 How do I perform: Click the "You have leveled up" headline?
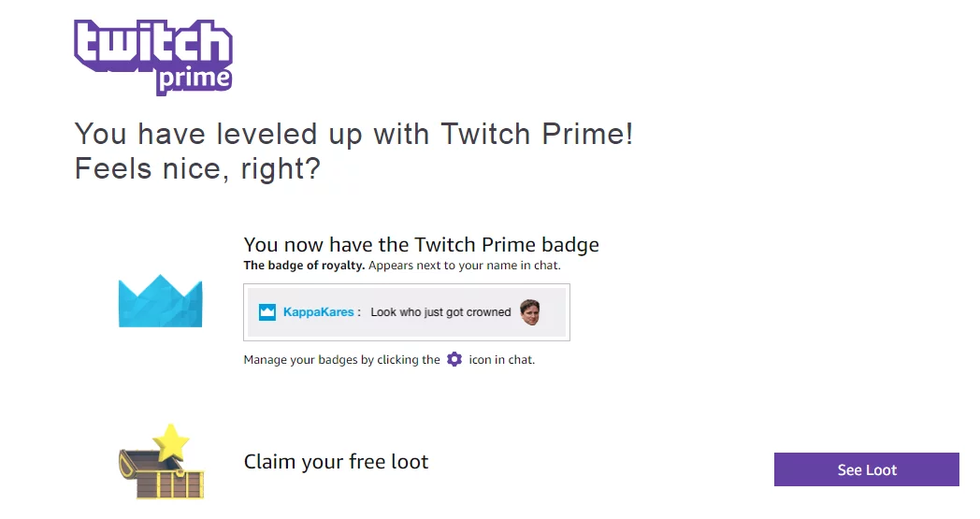(353, 134)
